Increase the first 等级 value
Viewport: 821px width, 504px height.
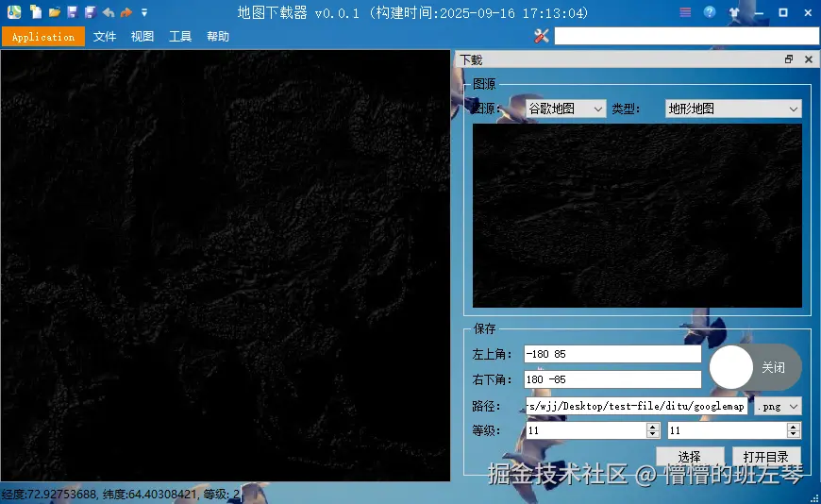click(653, 427)
